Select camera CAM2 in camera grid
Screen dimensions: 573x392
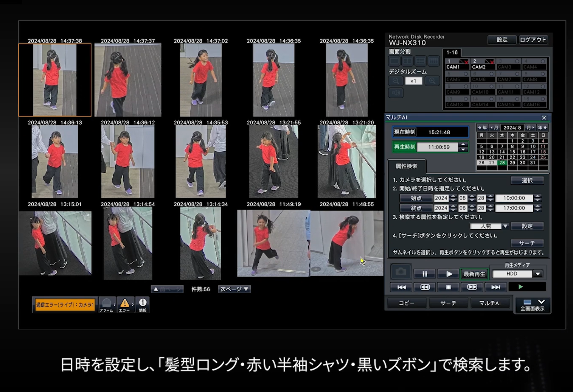tap(483, 64)
